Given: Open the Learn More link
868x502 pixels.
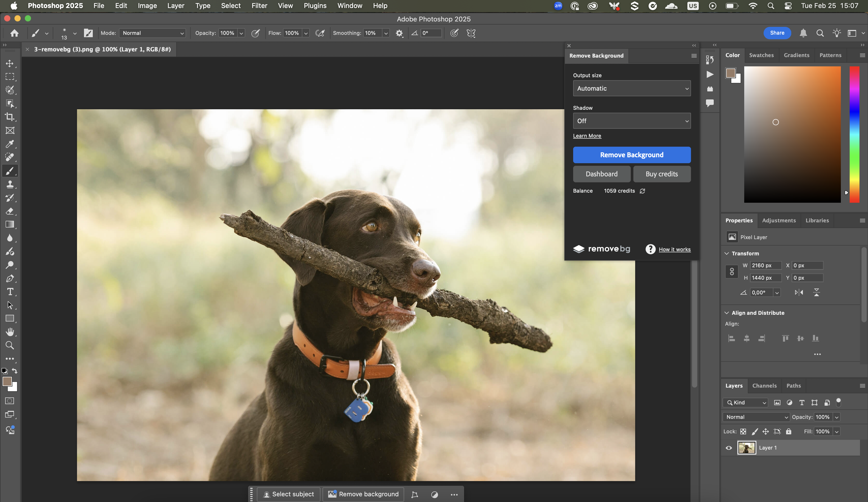Looking at the screenshot, I should [587, 136].
